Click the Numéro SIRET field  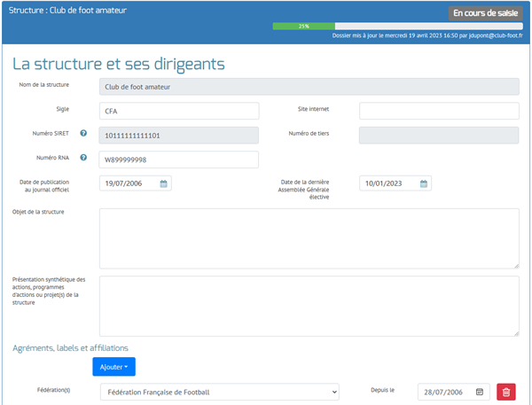tap(178, 135)
